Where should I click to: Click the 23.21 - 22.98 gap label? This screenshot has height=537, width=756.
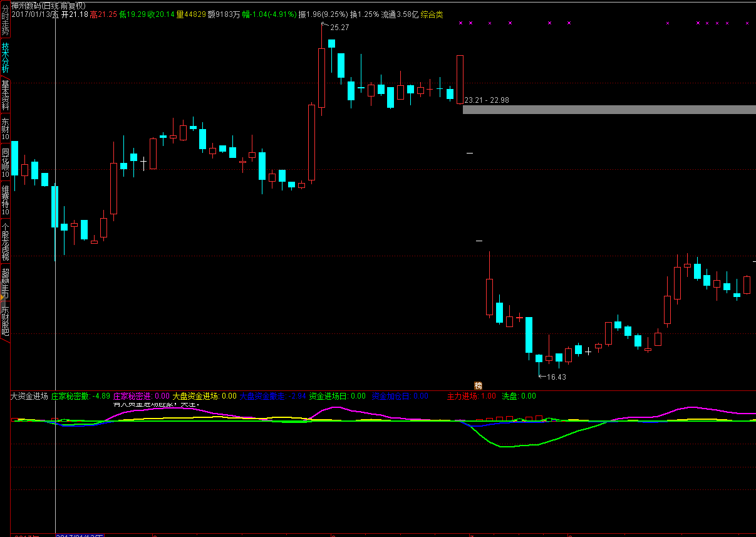point(487,100)
